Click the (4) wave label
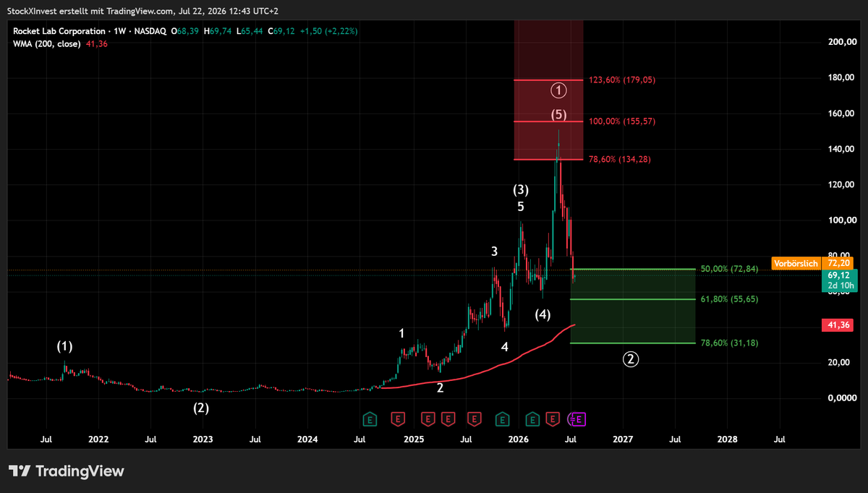Screen dimensions: 868x493 pos(542,314)
